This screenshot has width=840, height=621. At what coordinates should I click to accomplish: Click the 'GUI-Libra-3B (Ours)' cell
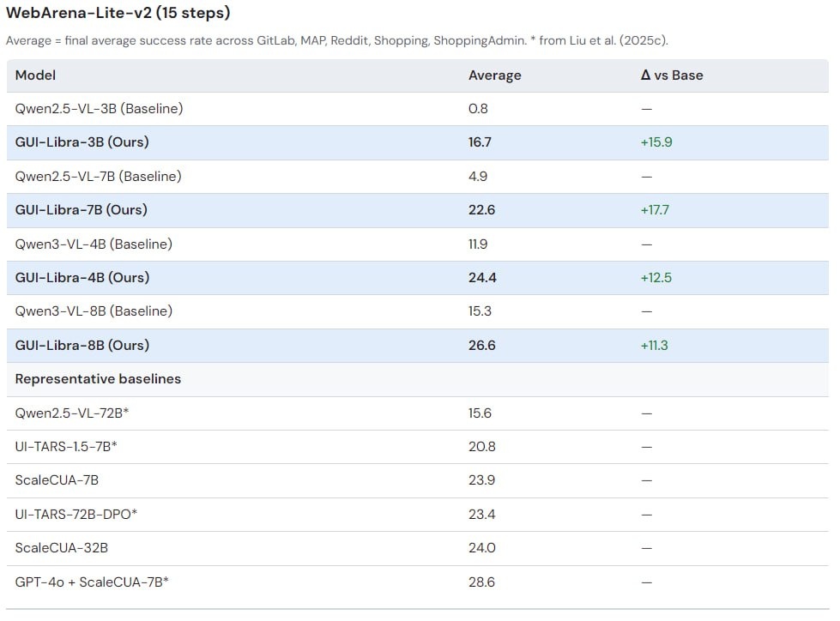point(82,142)
